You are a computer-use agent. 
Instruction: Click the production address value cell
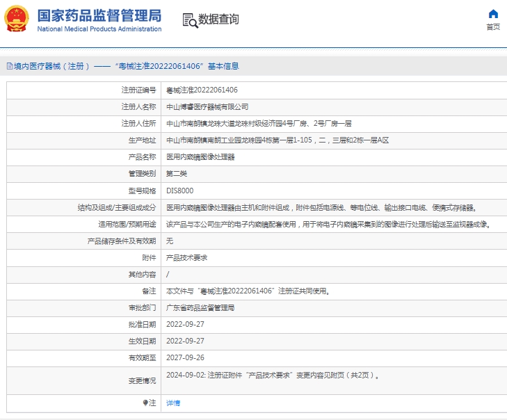point(277,140)
